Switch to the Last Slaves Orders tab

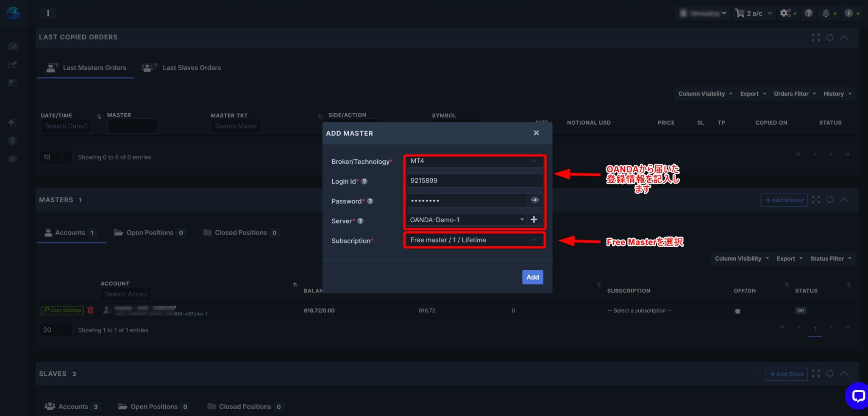coord(192,67)
